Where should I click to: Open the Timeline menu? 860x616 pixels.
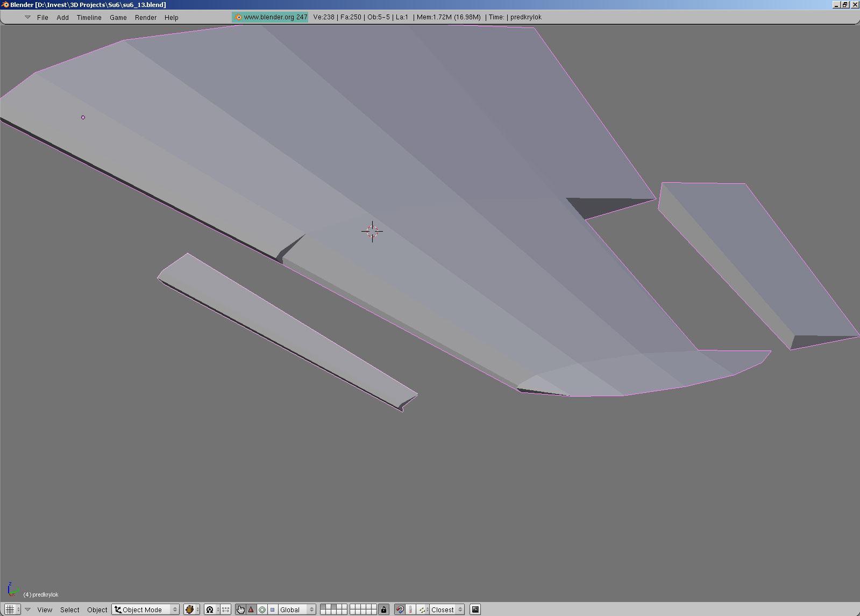[89, 18]
